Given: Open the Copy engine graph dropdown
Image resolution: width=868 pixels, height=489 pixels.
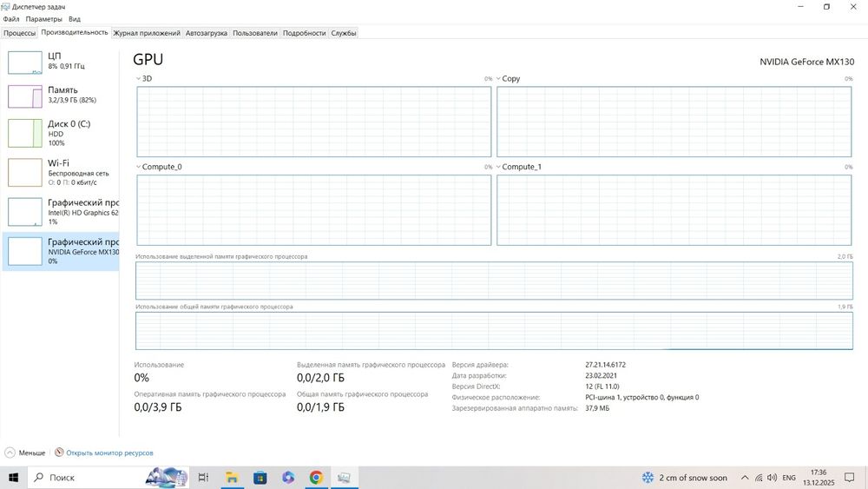Looking at the screenshot, I should [498, 79].
